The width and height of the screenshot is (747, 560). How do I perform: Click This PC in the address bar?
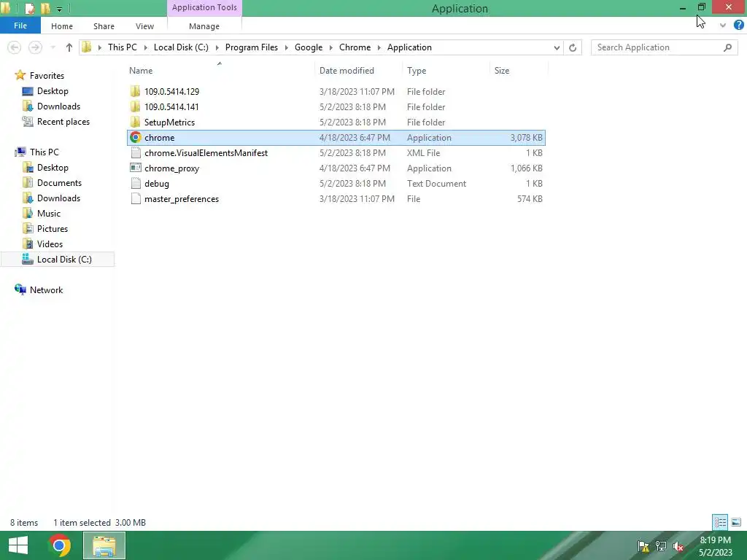tap(123, 47)
